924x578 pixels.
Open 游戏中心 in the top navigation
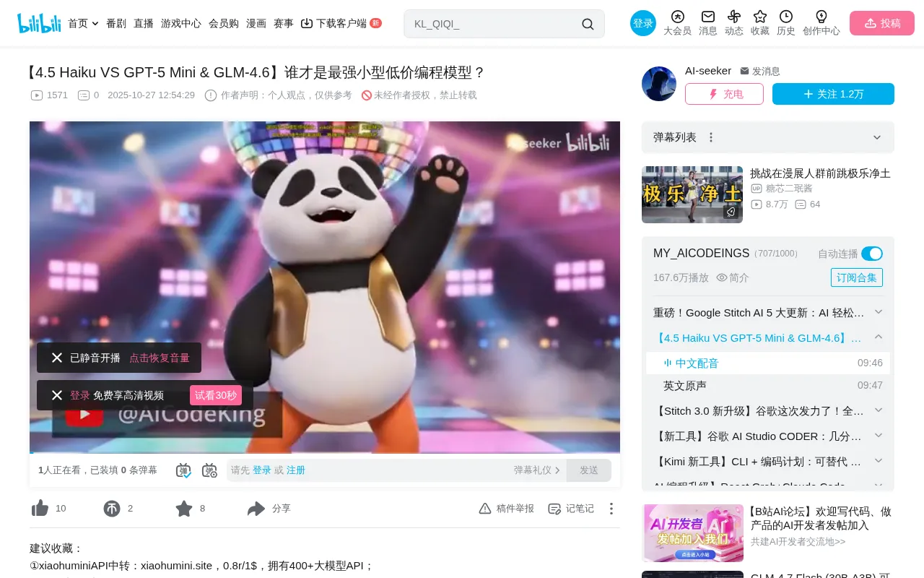click(x=181, y=23)
